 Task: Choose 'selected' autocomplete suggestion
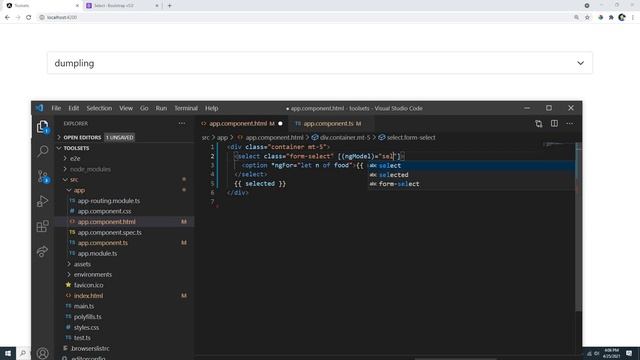click(471, 175)
